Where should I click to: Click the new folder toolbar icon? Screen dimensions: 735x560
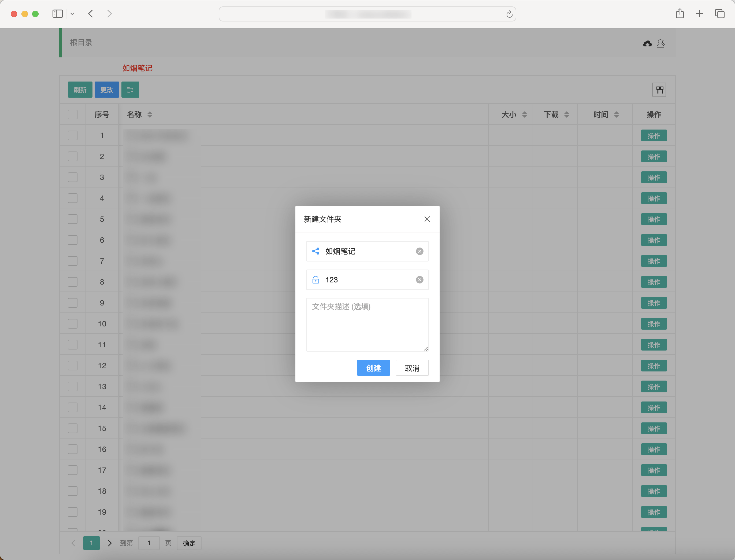130,90
